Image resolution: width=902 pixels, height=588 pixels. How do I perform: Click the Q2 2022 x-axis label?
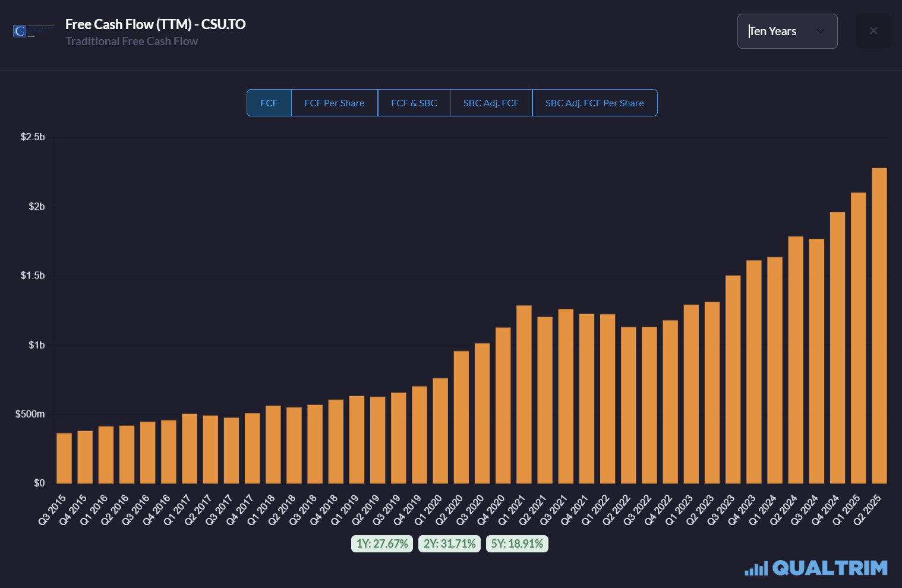click(617, 509)
